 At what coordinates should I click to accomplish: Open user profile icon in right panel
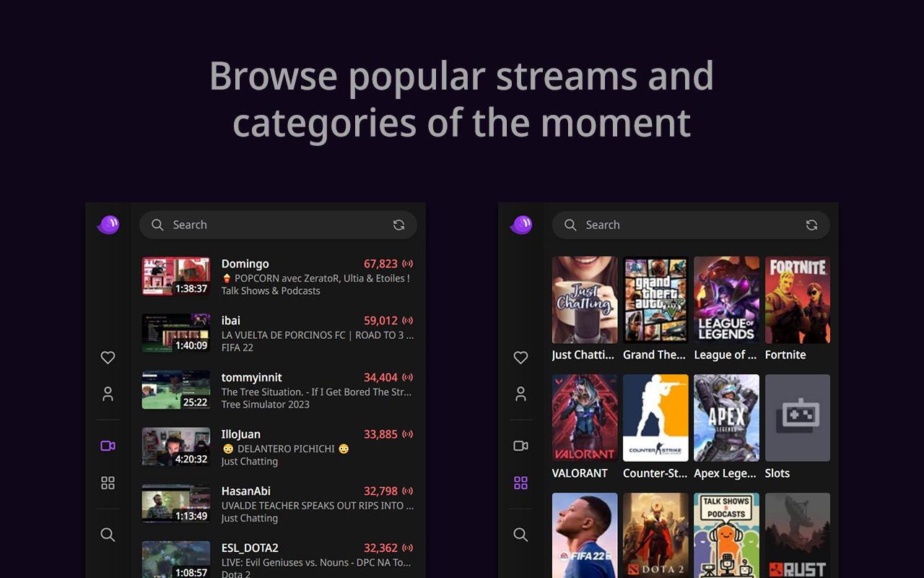click(520, 394)
